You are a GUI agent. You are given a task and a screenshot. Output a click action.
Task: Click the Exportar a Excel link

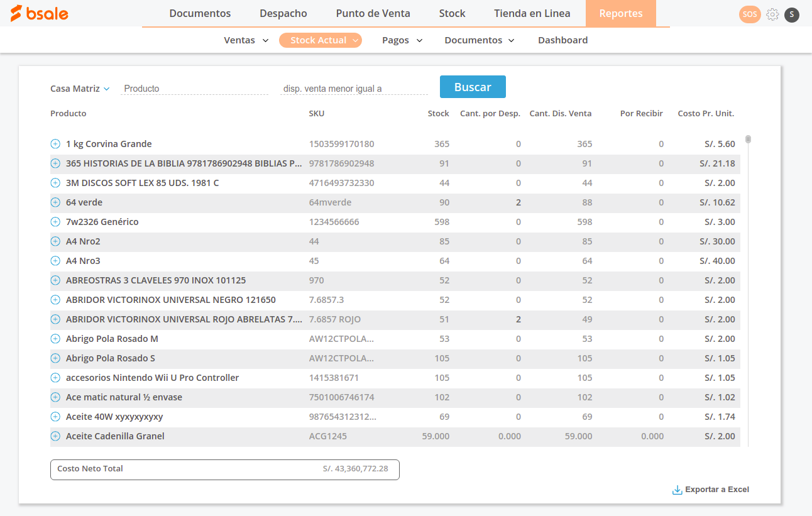(x=716, y=489)
